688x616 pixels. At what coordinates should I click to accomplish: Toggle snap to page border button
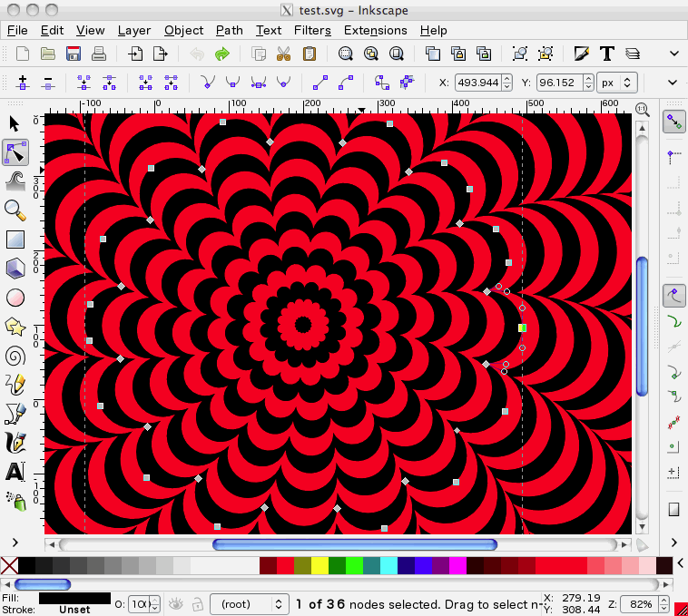[x=674, y=510]
